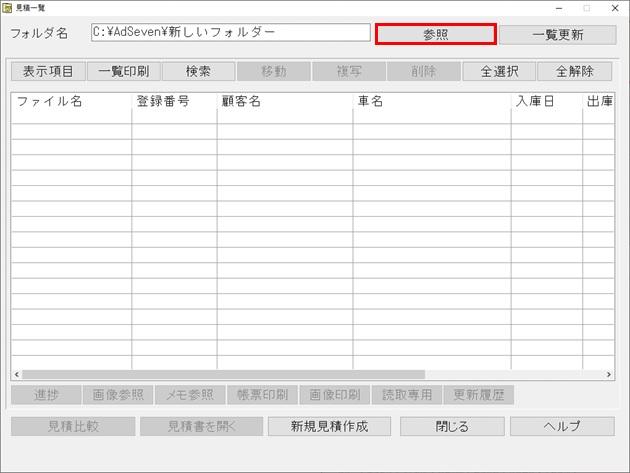Deselect all with the 全解除 button
630x473 pixels.
(x=575, y=72)
